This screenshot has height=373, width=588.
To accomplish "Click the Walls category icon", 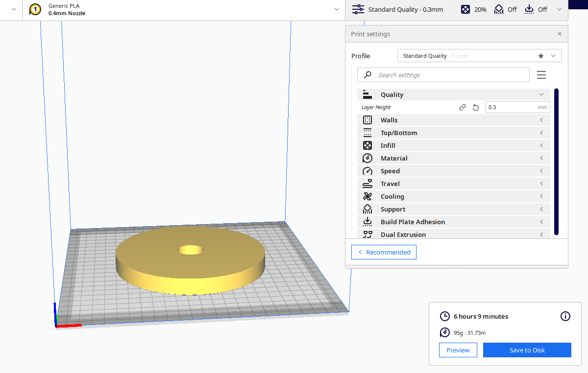I will click(367, 120).
